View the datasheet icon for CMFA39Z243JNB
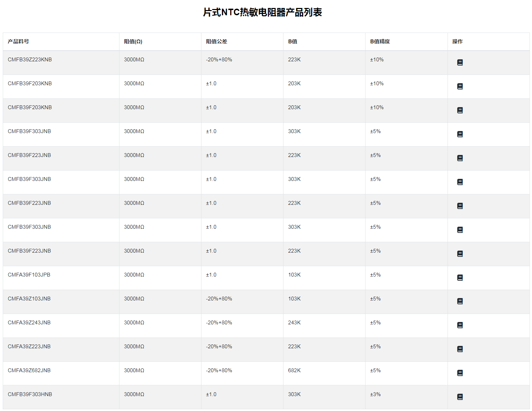The height and width of the screenshot is (411, 532). tap(460, 325)
